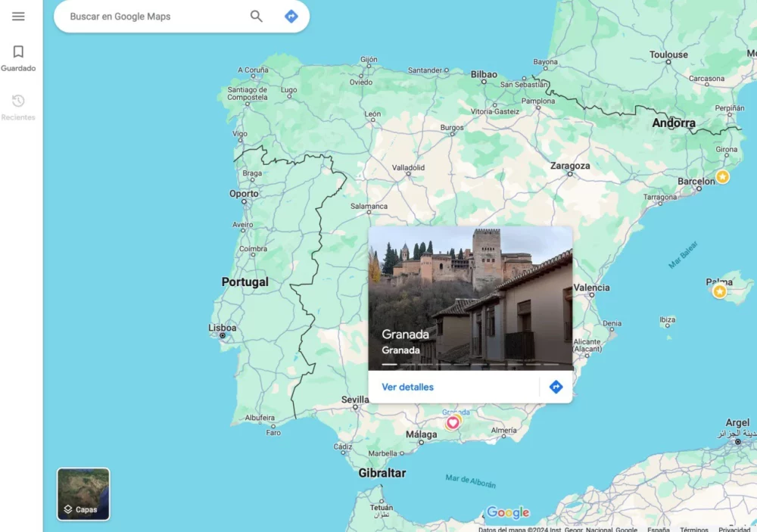Click the Marbella city label

(x=383, y=453)
